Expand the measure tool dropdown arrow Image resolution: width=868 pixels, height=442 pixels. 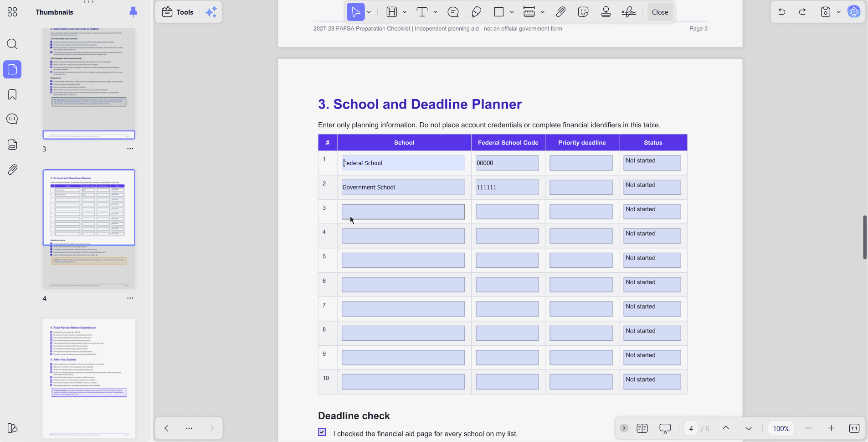click(x=543, y=12)
